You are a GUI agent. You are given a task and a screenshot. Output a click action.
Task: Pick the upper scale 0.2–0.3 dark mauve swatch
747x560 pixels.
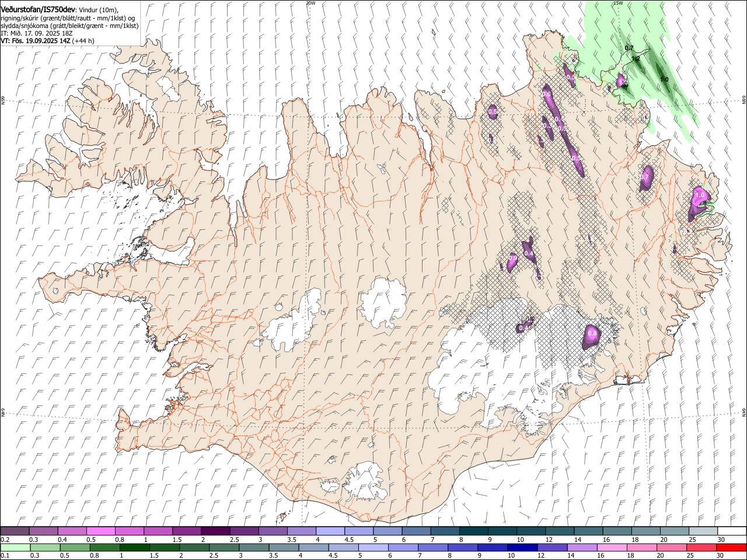point(15,531)
